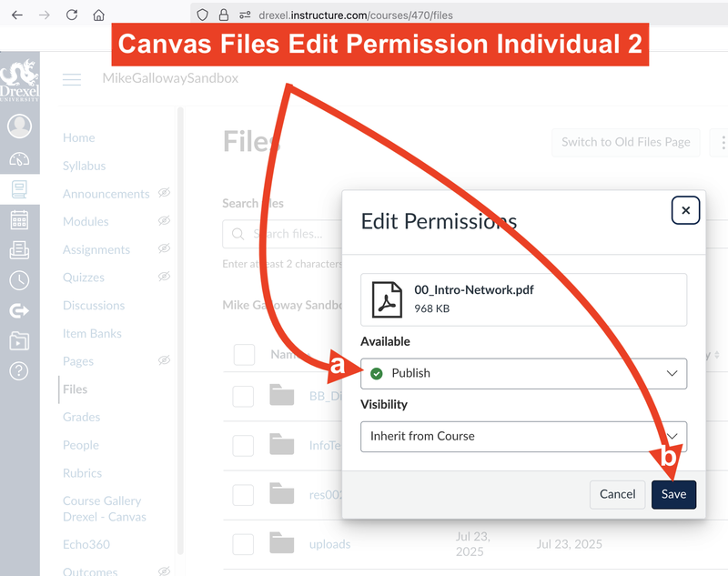
Task: Open the Help question mark icon
Action: point(19,370)
